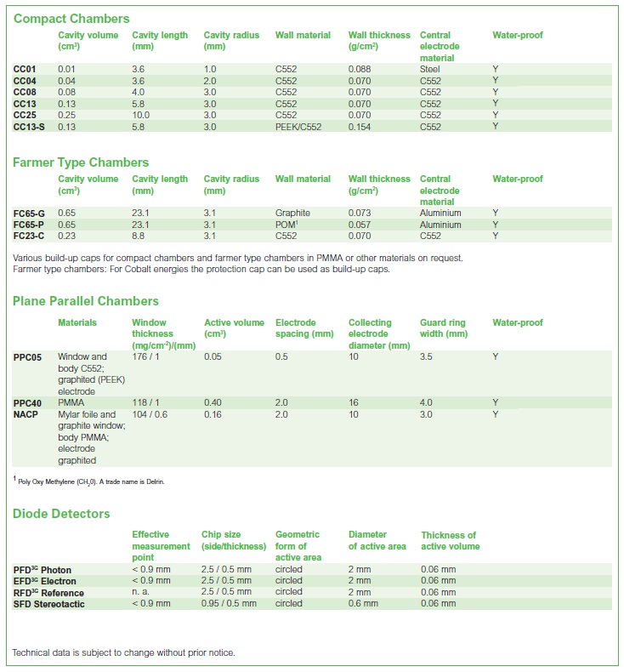This screenshot has width=624, height=672.
Task: Click the Cobalt energies protection cap note
Action: point(201,269)
